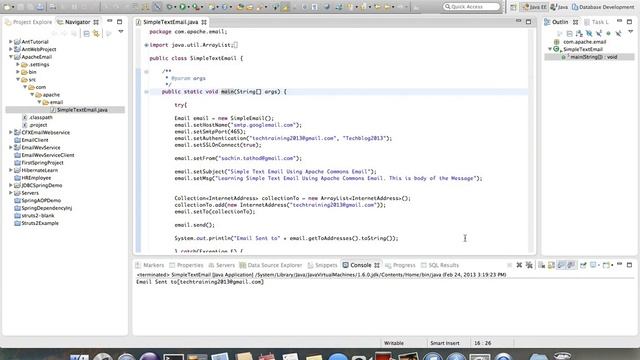Maximize the Console panel
This screenshot has width=640, height=360.
pos(629,265)
